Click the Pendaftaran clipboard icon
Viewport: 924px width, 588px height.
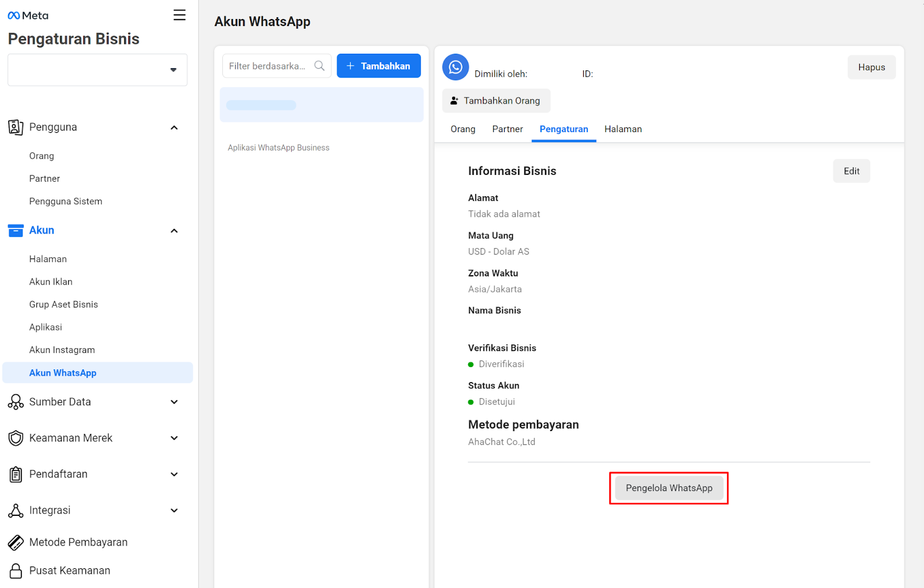point(16,474)
